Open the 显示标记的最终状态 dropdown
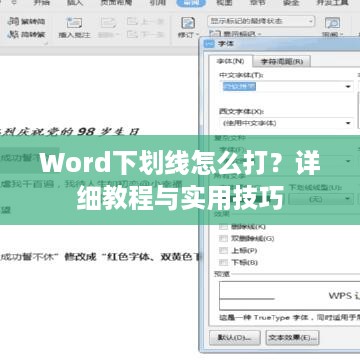The height and width of the screenshot is (360, 360). pos(261,21)
